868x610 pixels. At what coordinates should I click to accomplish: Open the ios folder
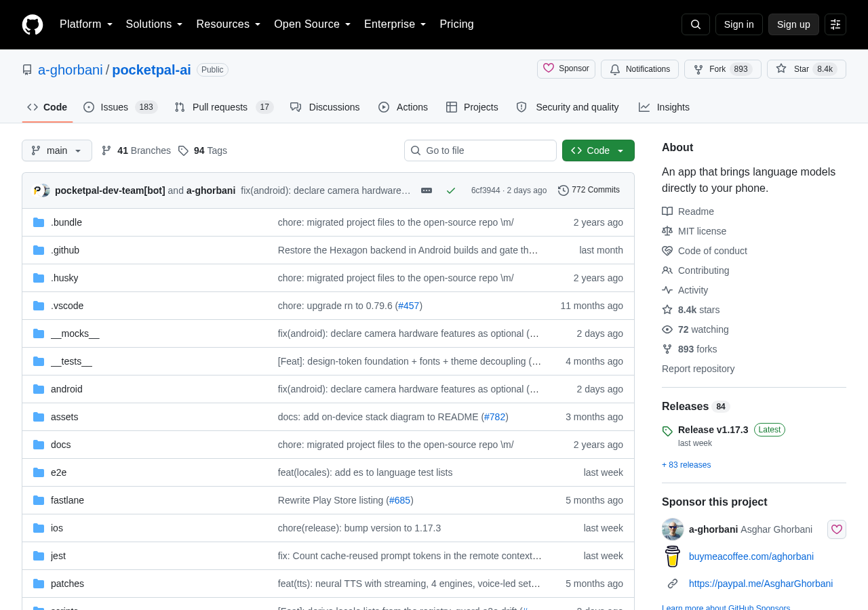tap(57, 528)
